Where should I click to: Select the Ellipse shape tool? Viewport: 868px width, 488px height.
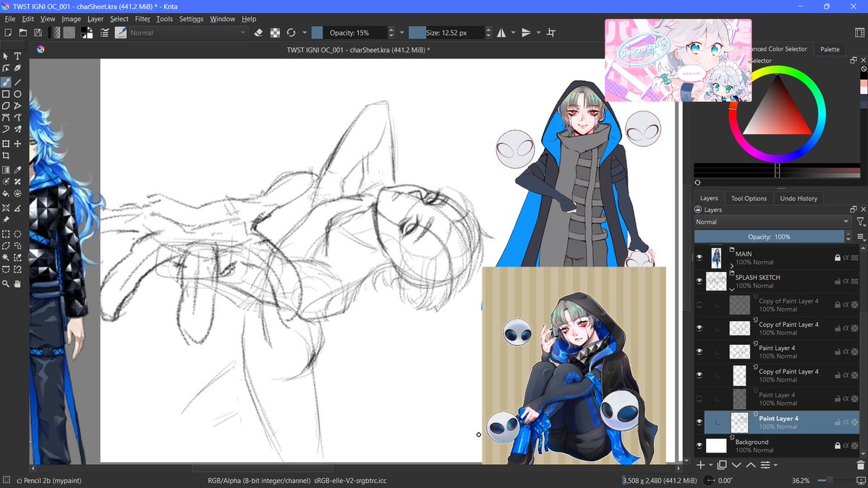[18, 94]
